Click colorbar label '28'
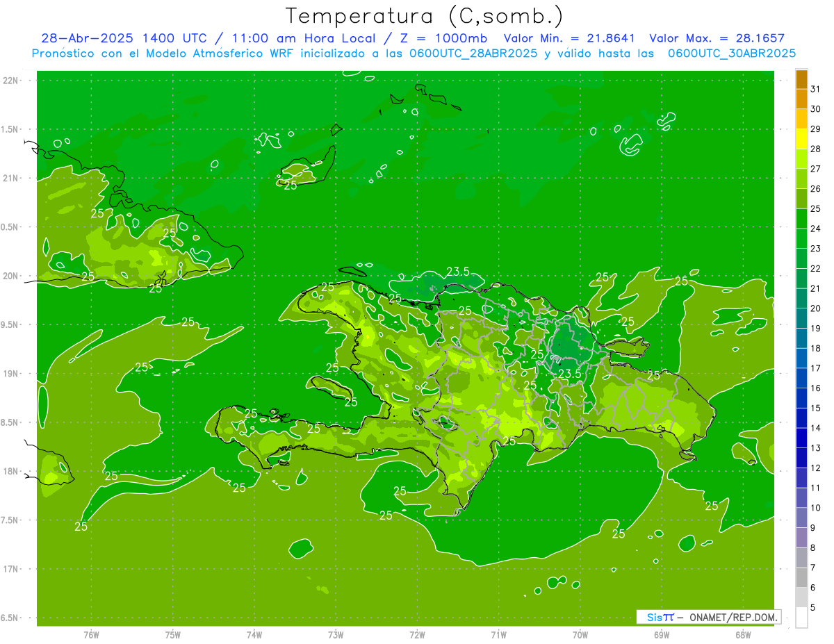The image size is (834, 644). point(816,149)
